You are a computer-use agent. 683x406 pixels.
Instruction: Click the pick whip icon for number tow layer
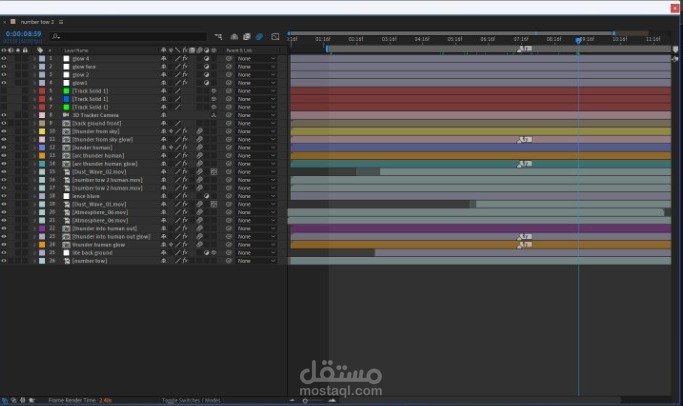tap(229, 261)
